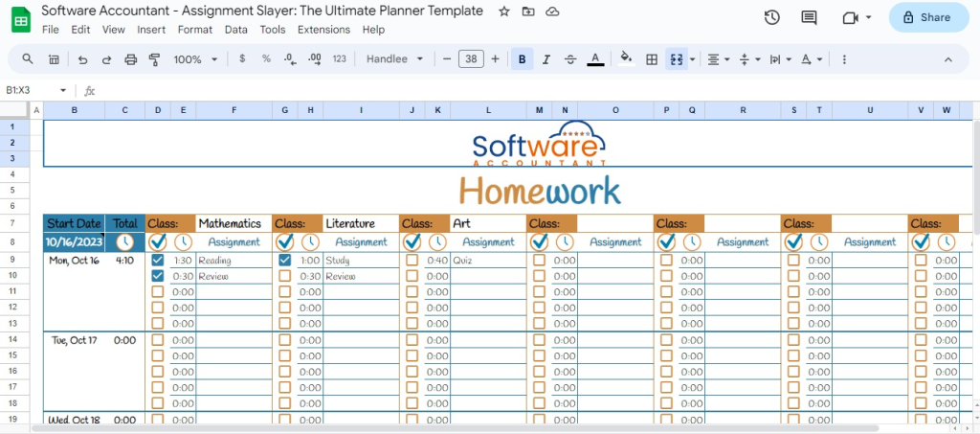The image size is (980, 434).
Task: Open more toolbar options (three dots)
Action: [x=844, y=59]
